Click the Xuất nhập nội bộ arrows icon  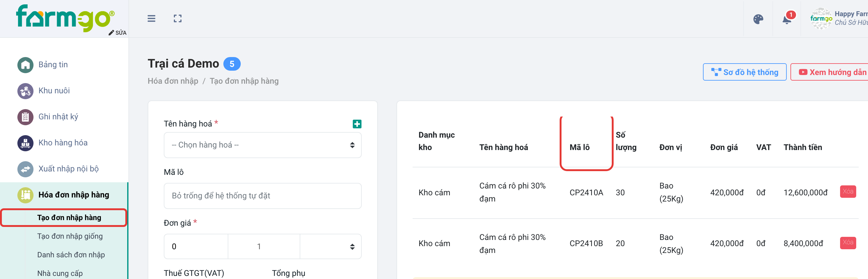click(25, 169)
